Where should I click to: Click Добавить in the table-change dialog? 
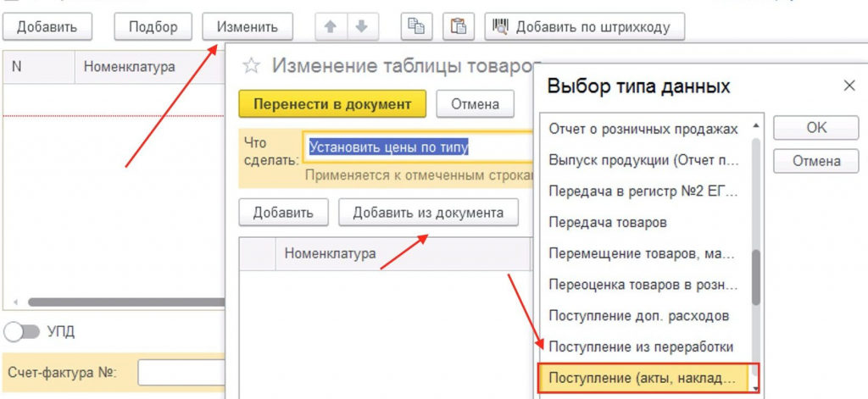point(283,213)
